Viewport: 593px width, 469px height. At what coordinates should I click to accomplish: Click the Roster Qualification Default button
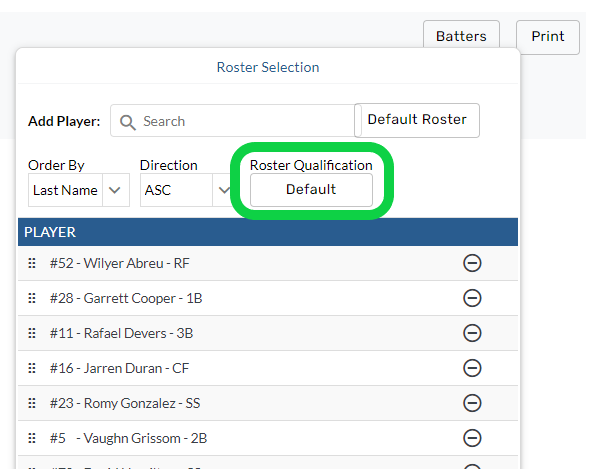click(x=311, y=189)
